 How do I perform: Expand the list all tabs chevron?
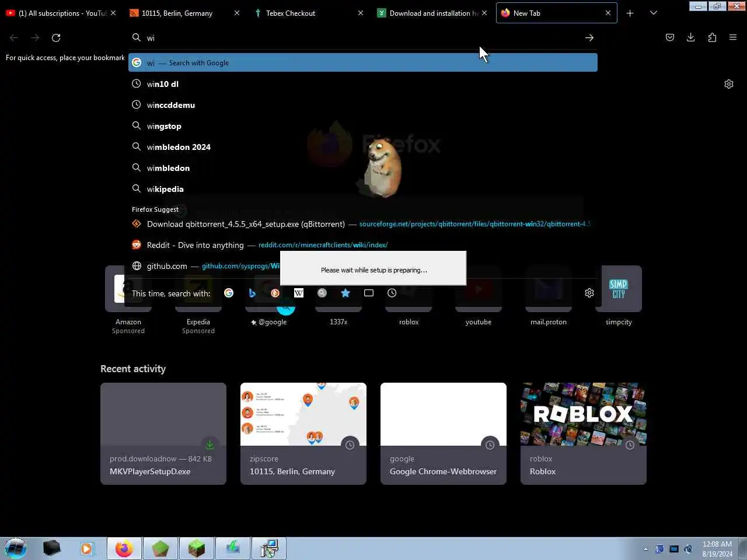point(654,13)
